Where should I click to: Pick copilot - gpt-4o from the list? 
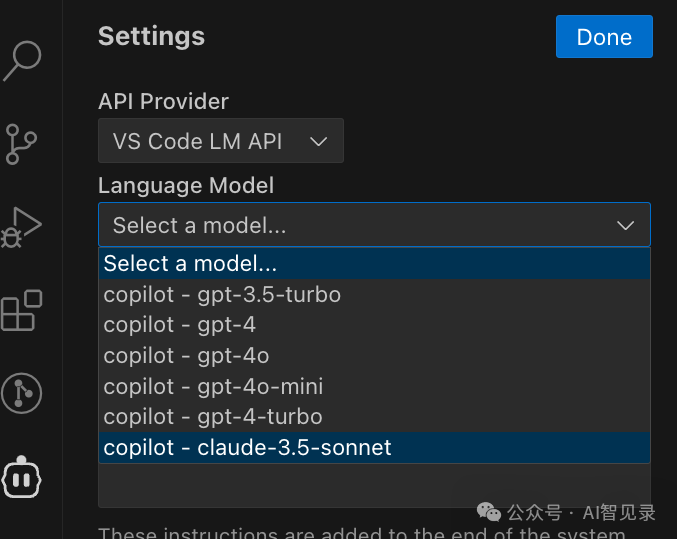[186, 355]
